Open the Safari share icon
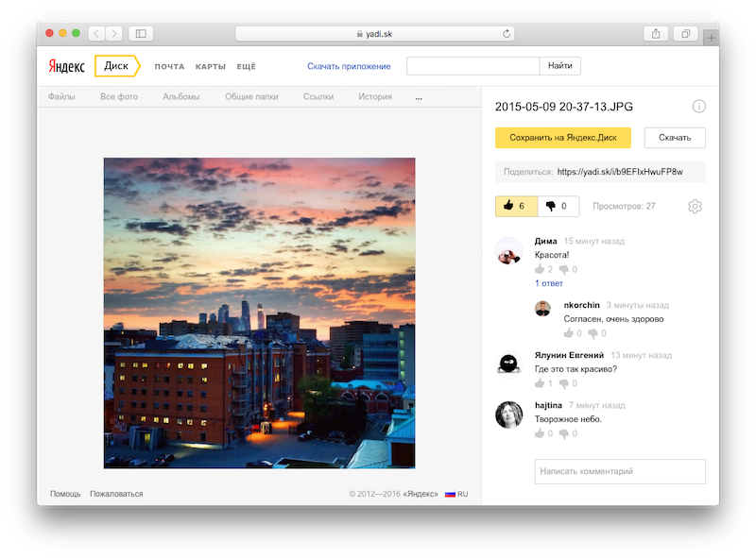This screenshot has height=558, width=756. [x=656, y=33]
